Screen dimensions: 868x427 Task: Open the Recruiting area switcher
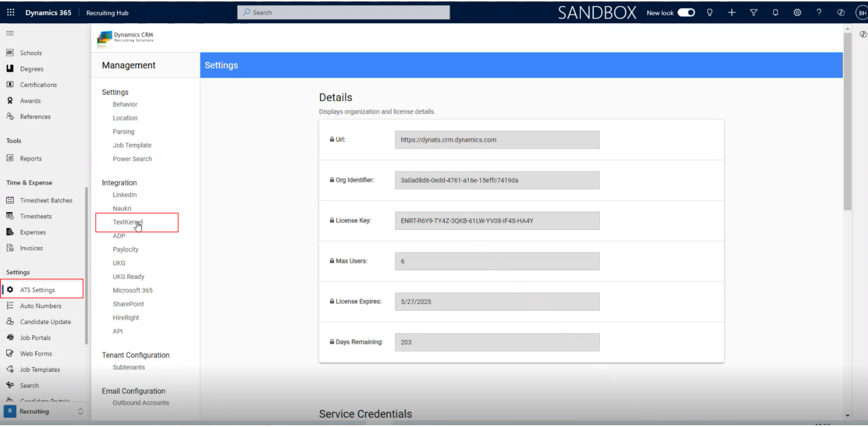(44, 412)
